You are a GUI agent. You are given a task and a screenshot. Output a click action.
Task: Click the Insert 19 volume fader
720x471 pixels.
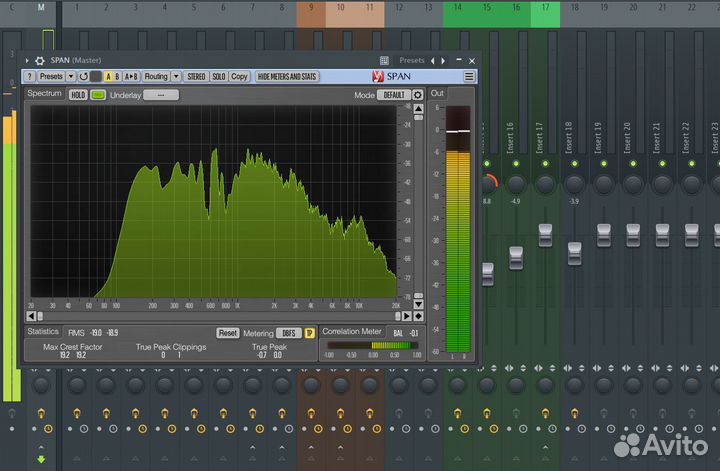coord(604,235)
